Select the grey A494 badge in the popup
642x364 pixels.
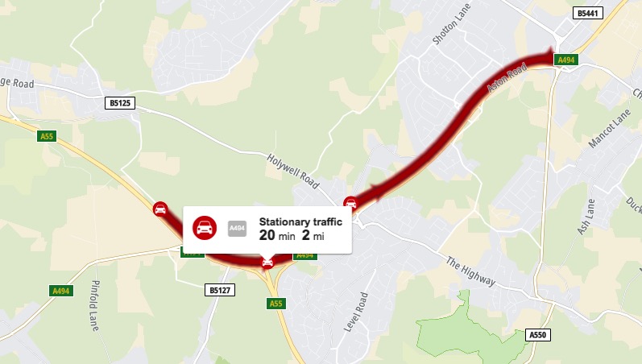[x=237, y=228]
